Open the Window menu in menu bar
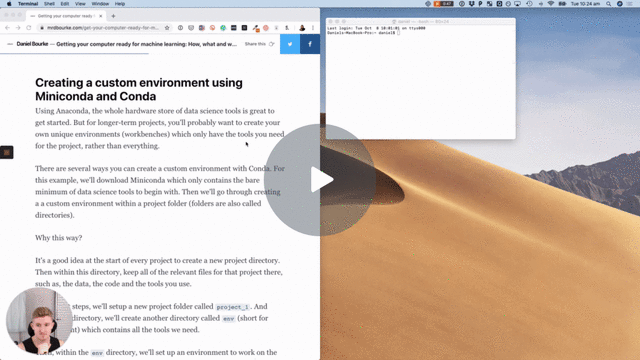 [x=100, y=4]
